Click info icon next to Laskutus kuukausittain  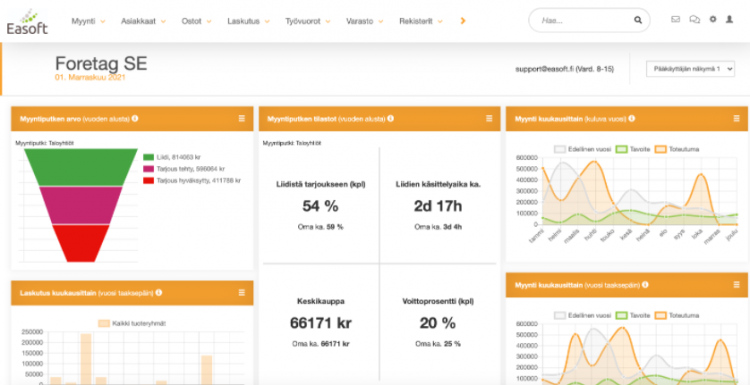pyautogui.click(x=158, y=292)
